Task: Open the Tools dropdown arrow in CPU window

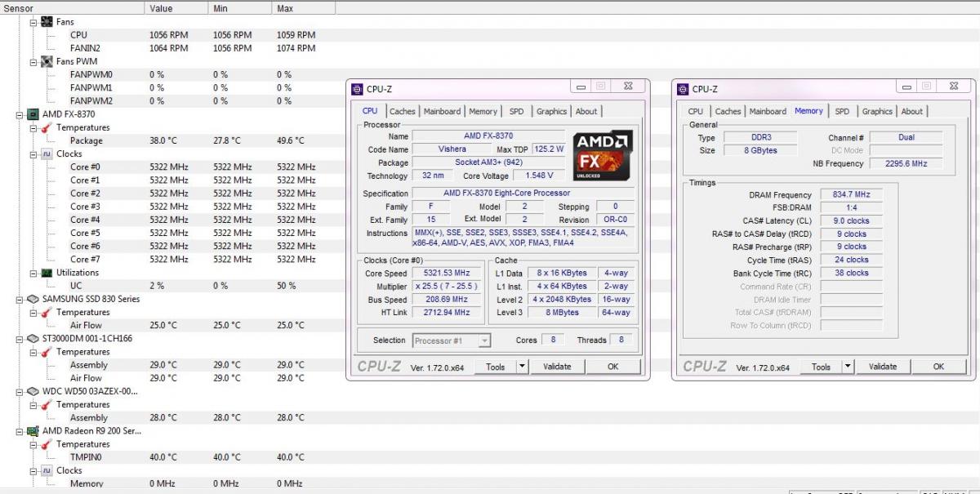Action: click(x=523, y=367)
